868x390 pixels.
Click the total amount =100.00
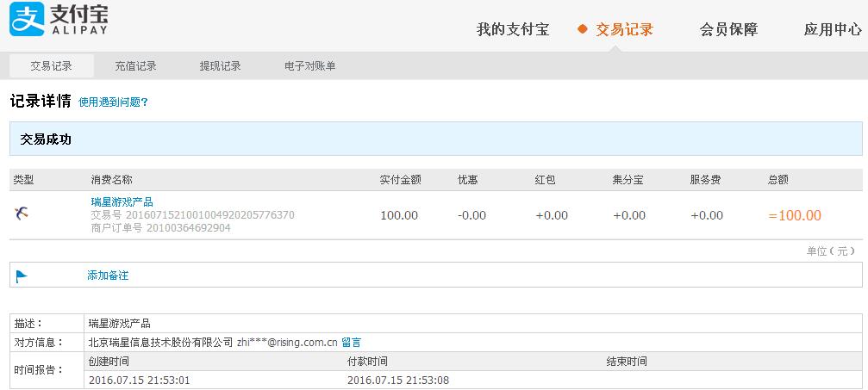coord(795,215)
